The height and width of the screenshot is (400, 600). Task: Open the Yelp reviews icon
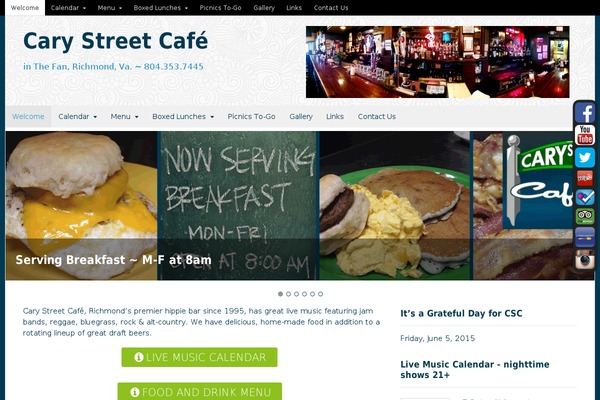(584, 178)
